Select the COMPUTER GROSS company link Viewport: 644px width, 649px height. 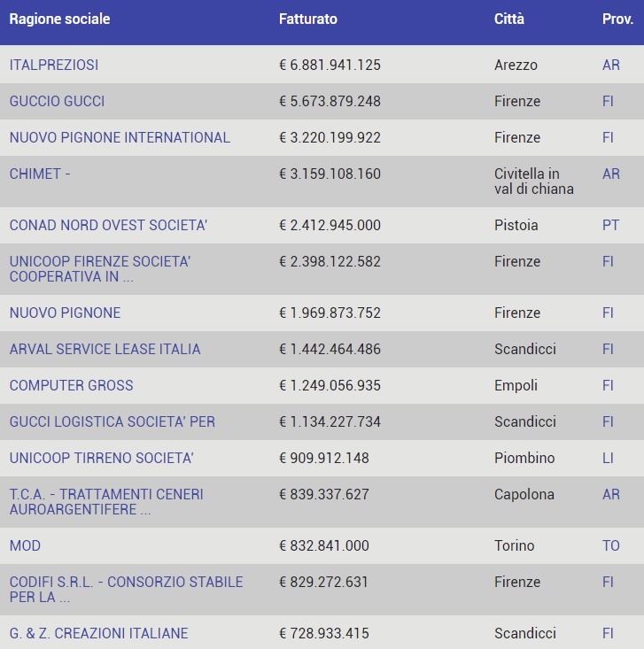tap(71, 385)
